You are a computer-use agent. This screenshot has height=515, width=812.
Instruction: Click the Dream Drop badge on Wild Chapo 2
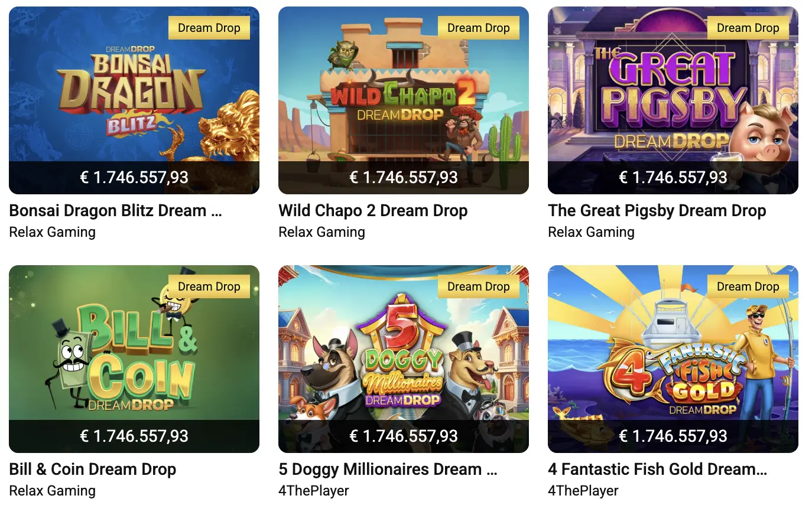click(x=479, y=28)
